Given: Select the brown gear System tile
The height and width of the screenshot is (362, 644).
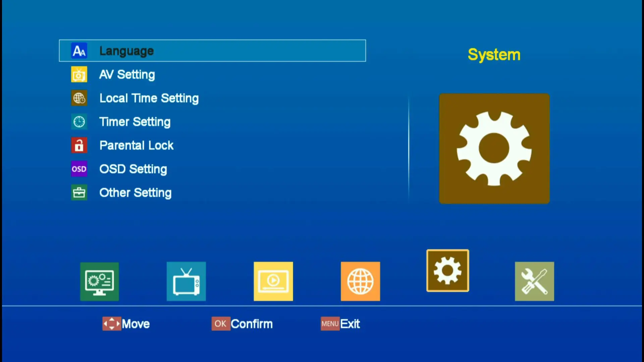Looking at the screenshot, I should point(447,270).
